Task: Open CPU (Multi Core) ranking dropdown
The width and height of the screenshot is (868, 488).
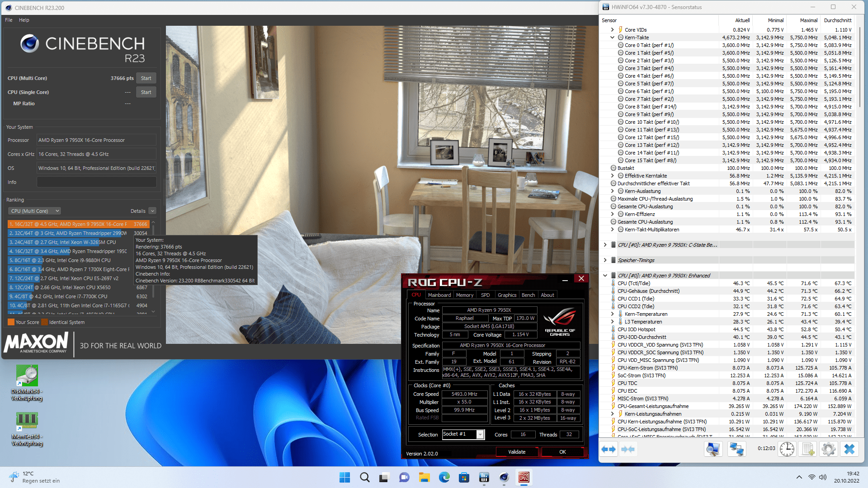Action: click(35, 211)
